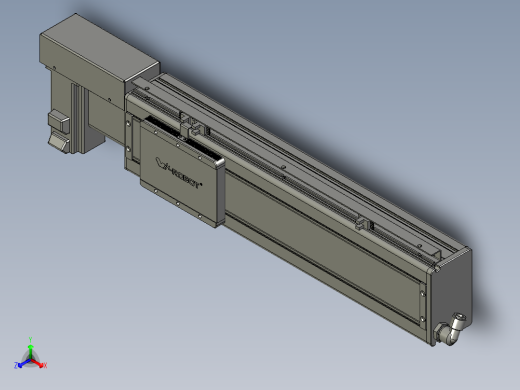
Task: Select the lower connector block on the motor side
Action: 58,142
